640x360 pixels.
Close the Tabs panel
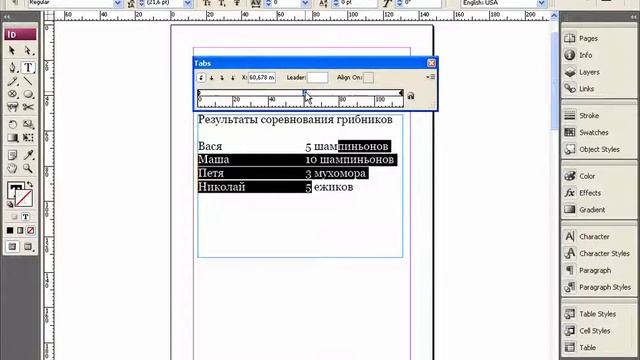[431, 63]
